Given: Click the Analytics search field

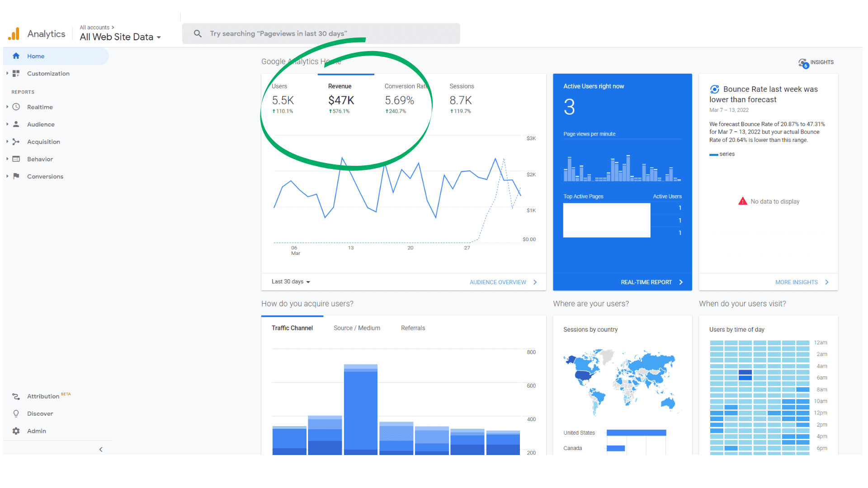Looking at the screenshot, I should click(321, 33).
